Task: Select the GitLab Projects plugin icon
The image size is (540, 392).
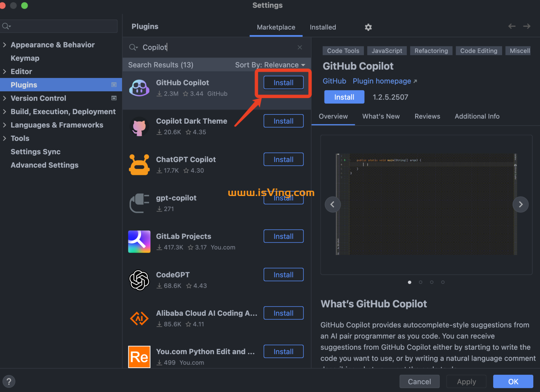Action: point(139,241)
